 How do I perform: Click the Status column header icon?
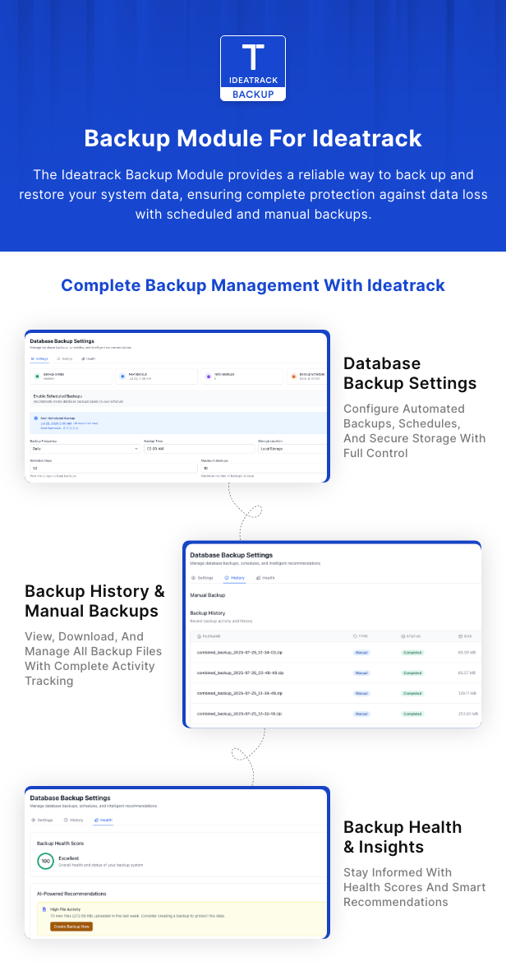pos(403,636)
